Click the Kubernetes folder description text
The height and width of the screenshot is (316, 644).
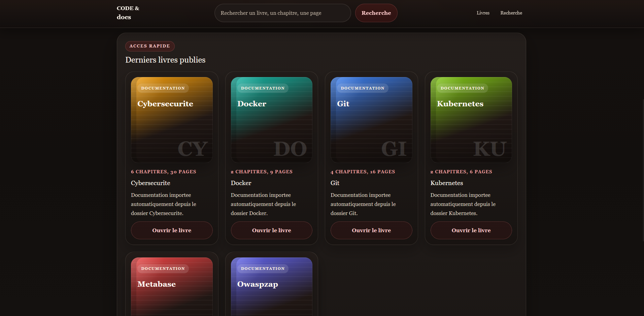click(463, 204)
